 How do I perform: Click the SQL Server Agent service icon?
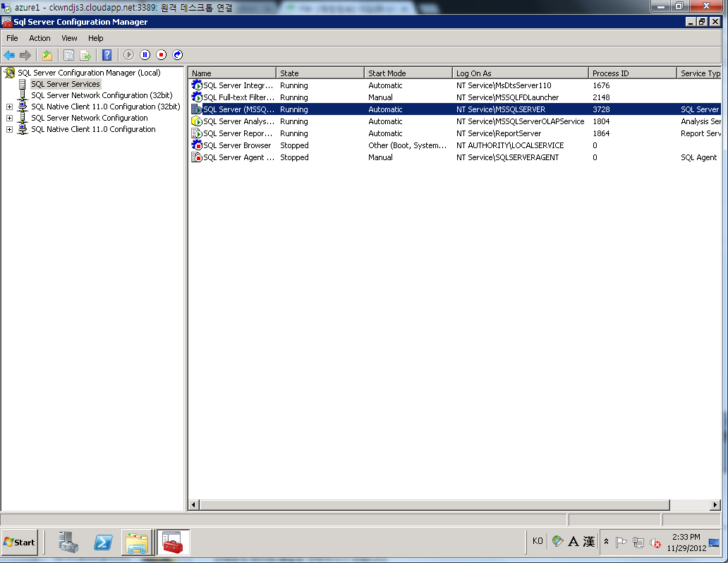pos(197,157)
